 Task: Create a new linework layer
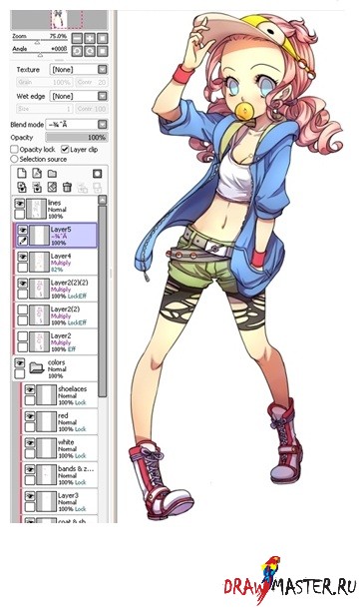click(37, 173)
